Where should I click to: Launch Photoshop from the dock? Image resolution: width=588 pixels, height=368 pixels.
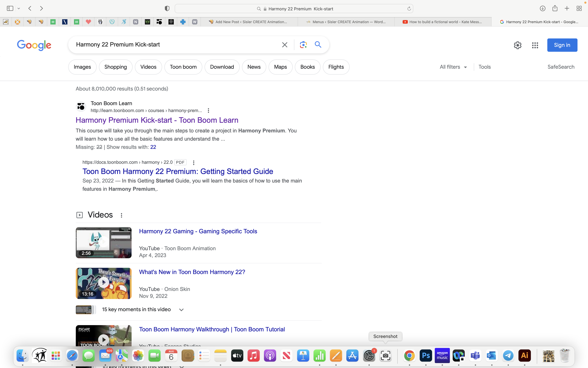[x=426, y=356]
